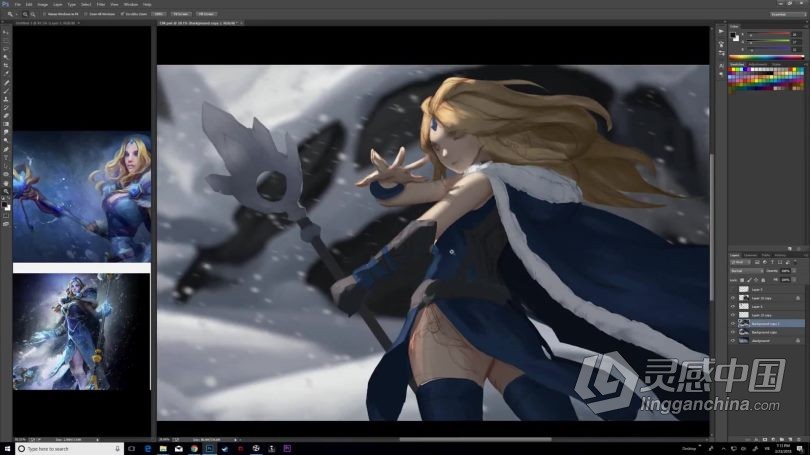Select the Rectangular Marquee tool

coord(7,40)
